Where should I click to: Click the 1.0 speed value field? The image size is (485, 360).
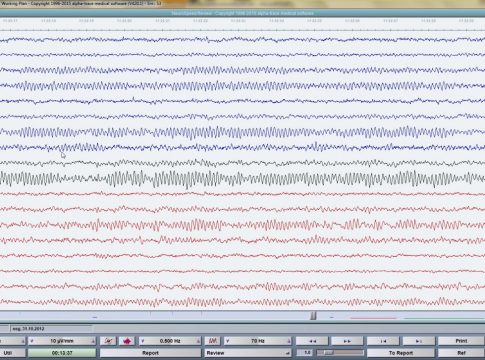pos(305,353)
